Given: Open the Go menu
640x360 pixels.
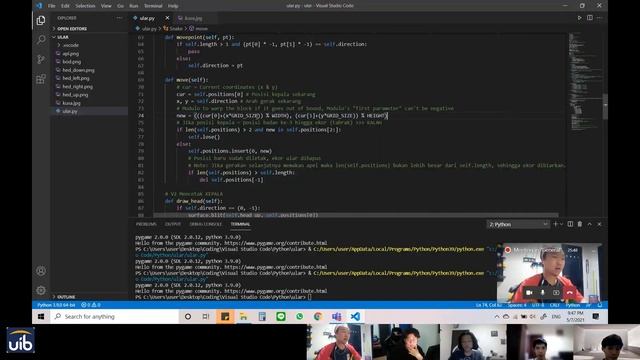Looking at the screenshot, I should pyautogui.click(x=120, y=6).
